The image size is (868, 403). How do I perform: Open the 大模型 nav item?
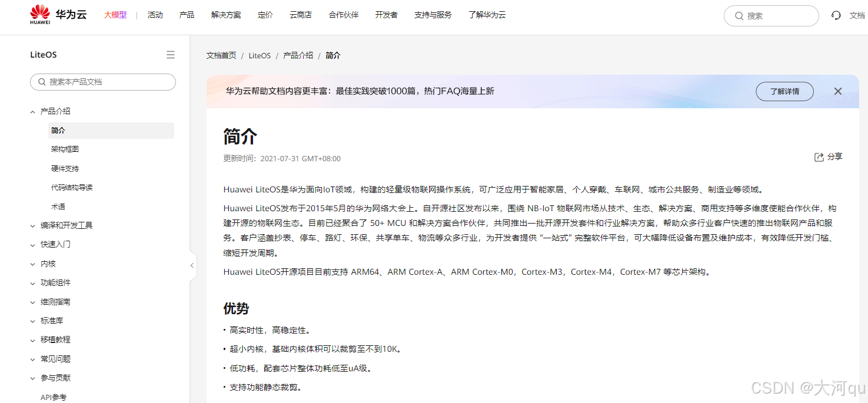(115, 15)
